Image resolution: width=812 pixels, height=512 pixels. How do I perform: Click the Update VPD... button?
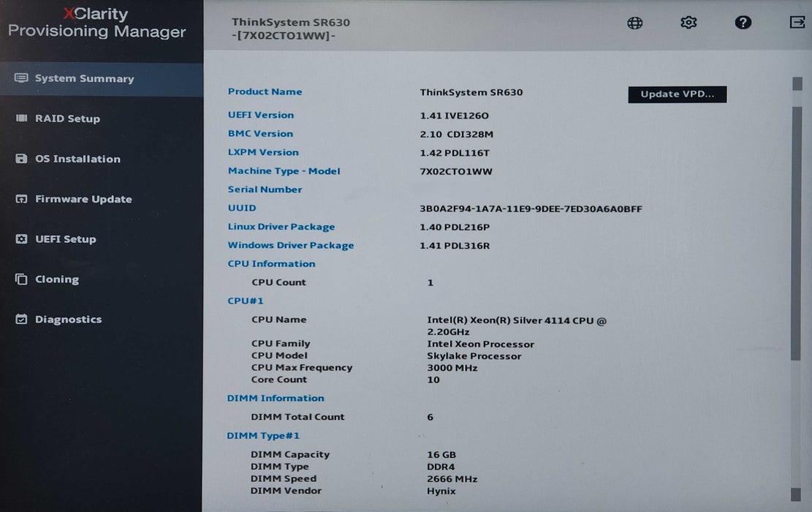678,94
